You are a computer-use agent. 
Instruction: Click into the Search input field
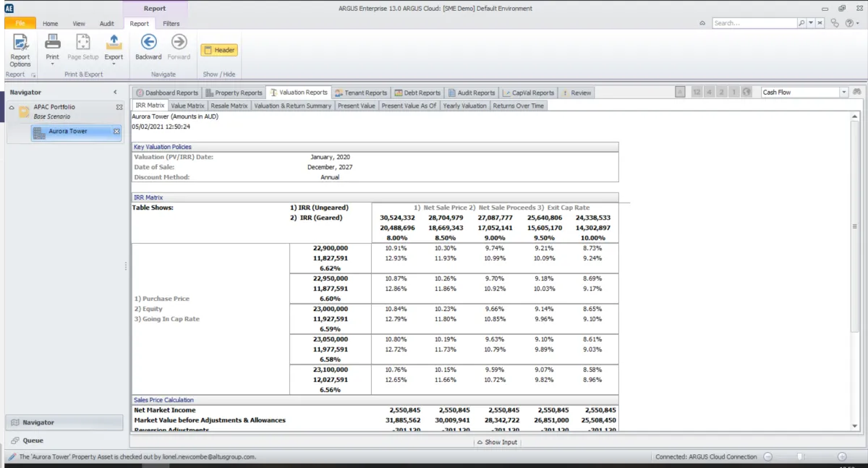(754, 23)
